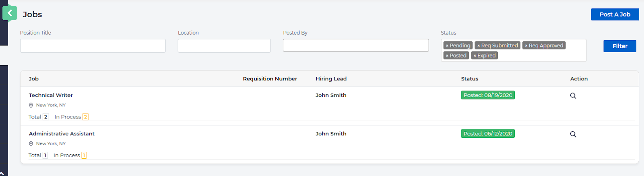Image resolution: width=644 pixels, height=176 pixels.
Task: Select the Posted By input field
Action: coord(355,45)
